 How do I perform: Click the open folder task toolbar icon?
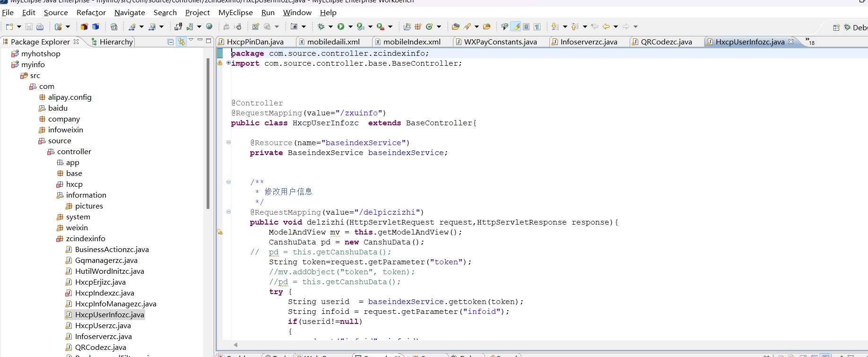coord(486,27)
